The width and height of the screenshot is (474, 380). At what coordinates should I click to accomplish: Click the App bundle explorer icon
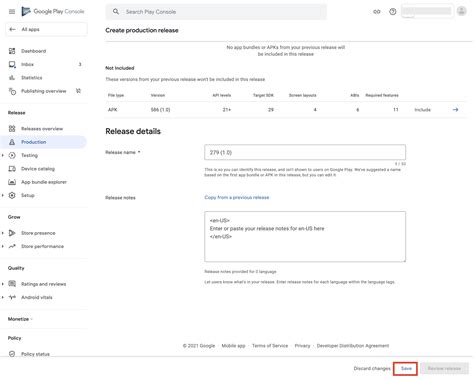pyautogui.click(x=12, y=182)
